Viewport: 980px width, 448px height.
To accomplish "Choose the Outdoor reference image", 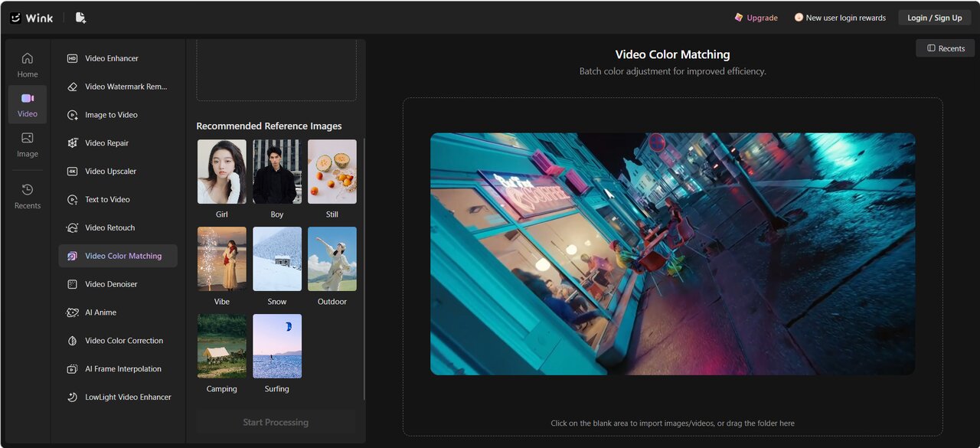I will click(332, 259).
